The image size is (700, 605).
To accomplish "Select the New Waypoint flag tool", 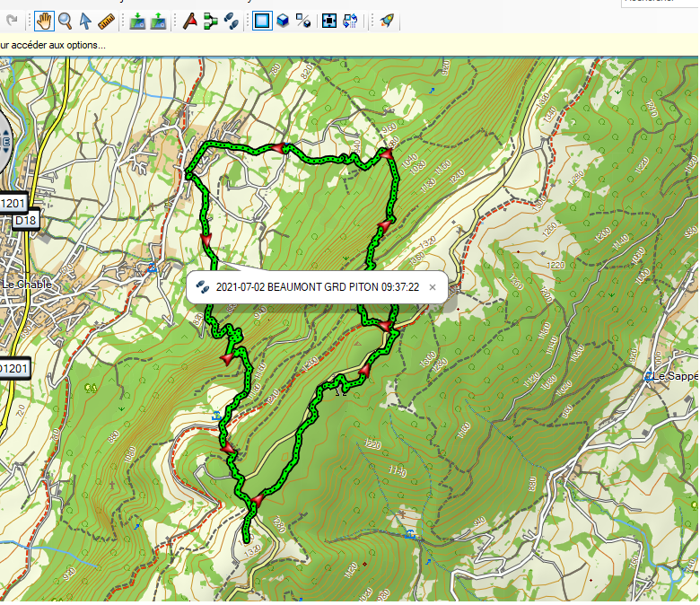I will pyautogui.click(x=189, y=20).
